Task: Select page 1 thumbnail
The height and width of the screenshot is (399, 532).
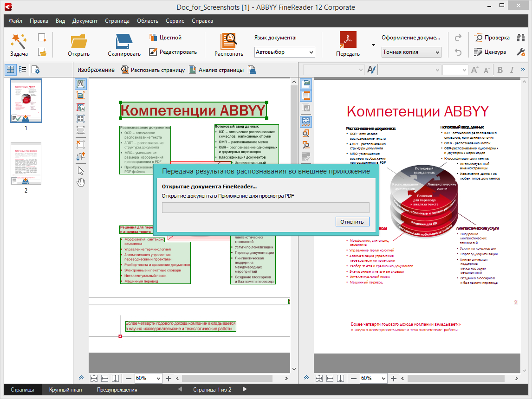Action: pyautogui.click(x=26, y=101)
